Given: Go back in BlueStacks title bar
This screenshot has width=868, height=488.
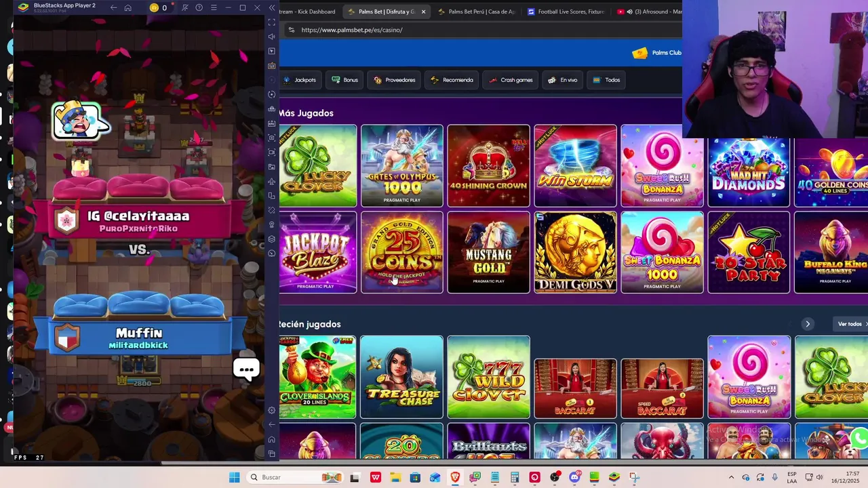Looking at the screenshot, I should point(113,7).
